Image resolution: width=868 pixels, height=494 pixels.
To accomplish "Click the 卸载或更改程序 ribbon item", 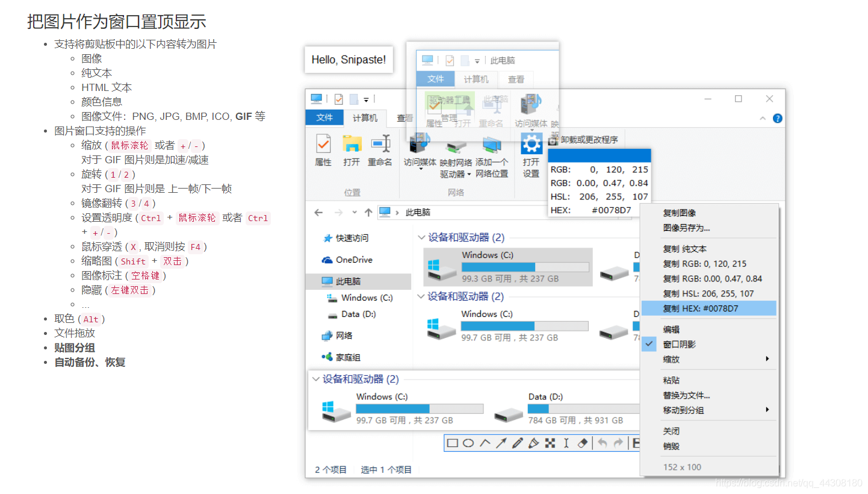I will click(x=583, y=140).
